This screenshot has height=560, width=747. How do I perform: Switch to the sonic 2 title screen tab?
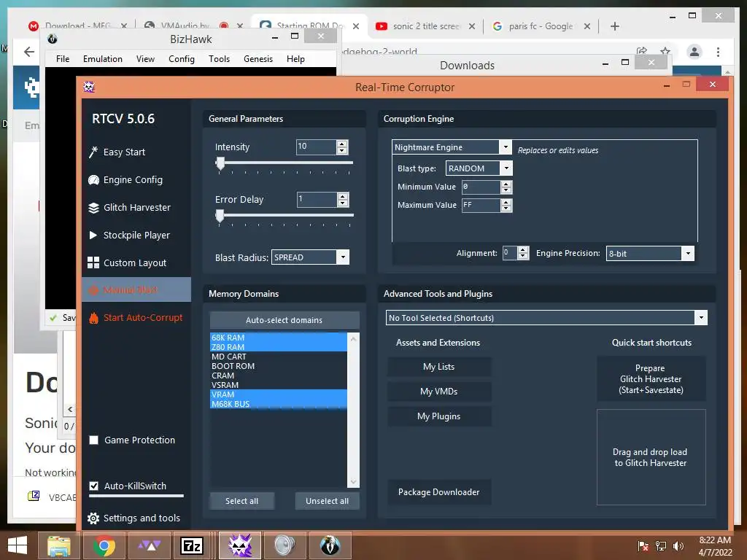pyautogui.click(x=425, y=26)
